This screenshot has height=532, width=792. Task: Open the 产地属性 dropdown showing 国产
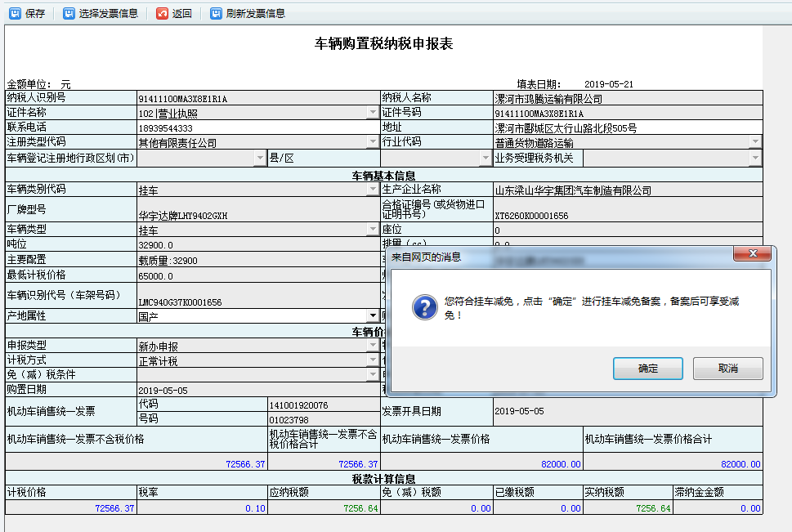372,315
